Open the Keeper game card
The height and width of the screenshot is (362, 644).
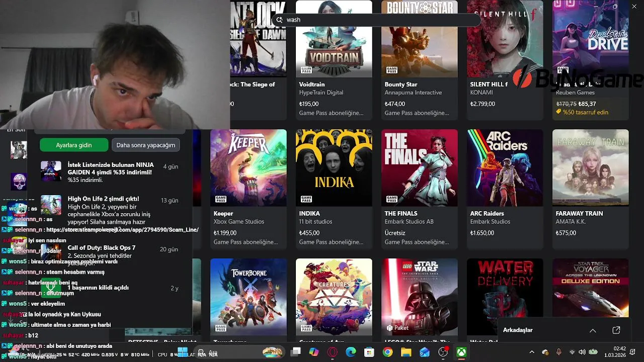coord(249,189)
